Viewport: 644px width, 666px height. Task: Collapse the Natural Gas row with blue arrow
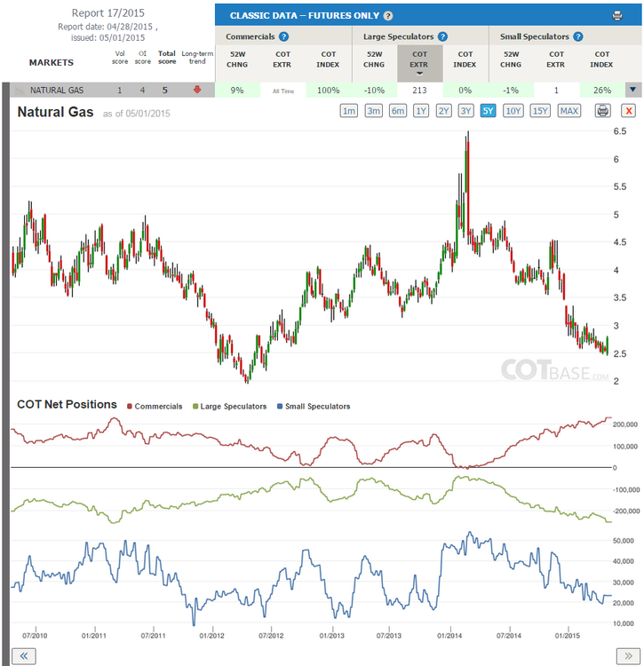[633, 90]
